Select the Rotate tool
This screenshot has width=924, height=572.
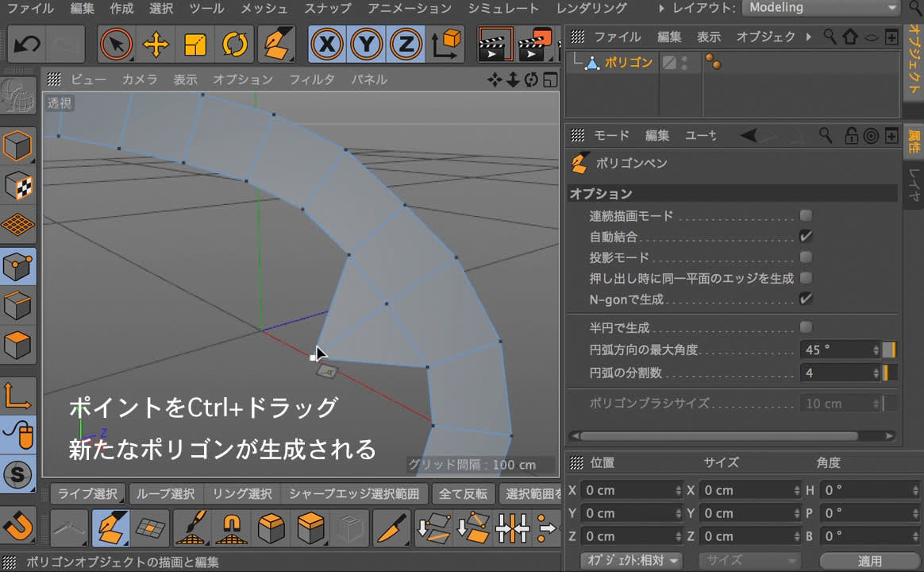click(x=235, y=44)
